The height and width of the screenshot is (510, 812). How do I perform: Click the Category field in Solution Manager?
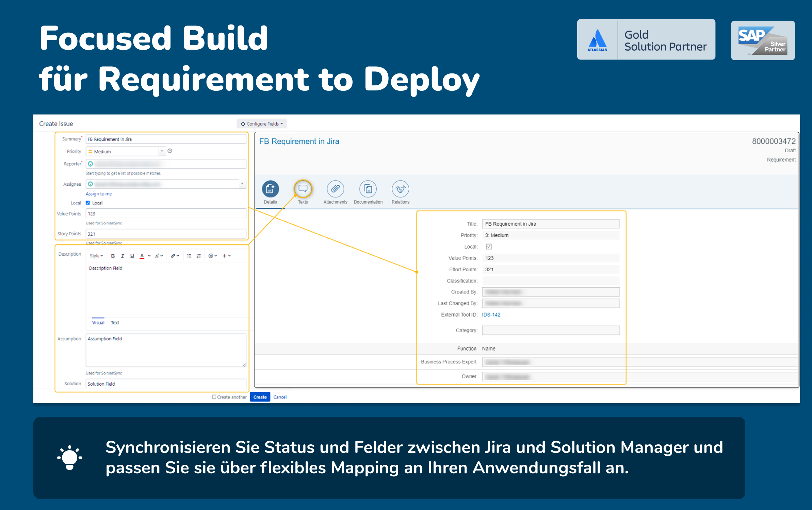[551, 330]
